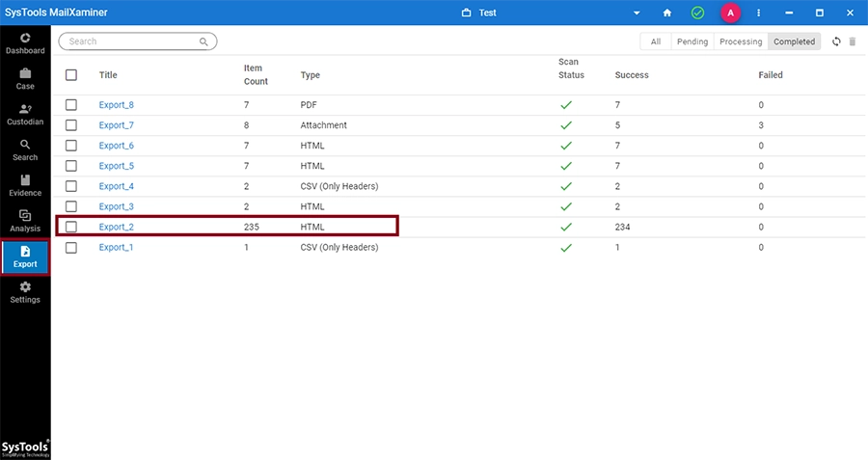Viewport: 868px width, 460px height.
Task: Check the Export_5 row checkbox
Action: (70, 166)
